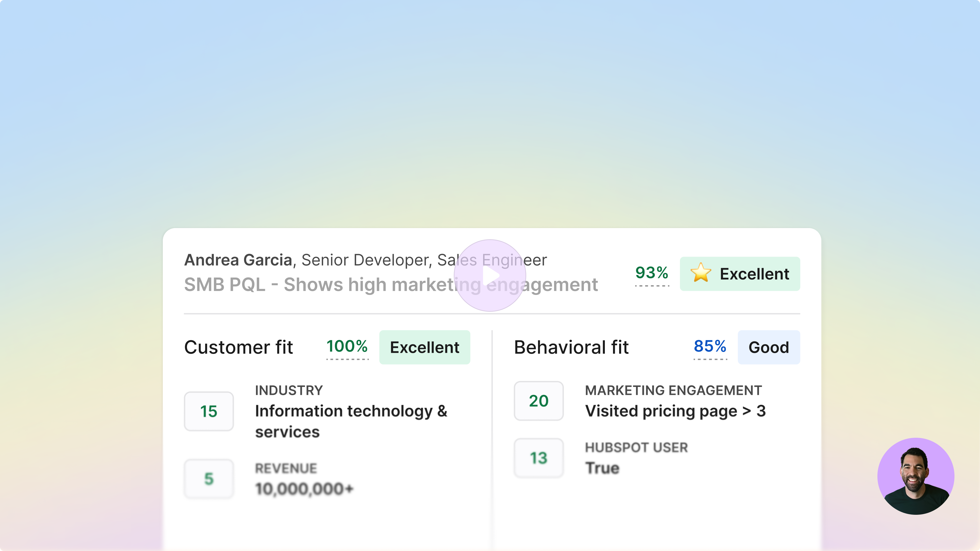Viewport: 980px width, 551px height.
Task: Click the star Excellent badge
Action: 740,274
